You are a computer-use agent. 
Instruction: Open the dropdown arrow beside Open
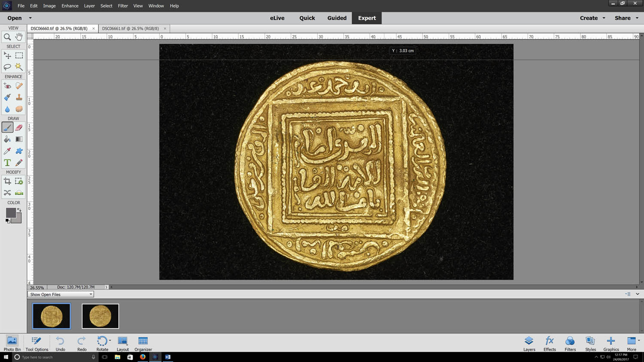[30, 18]
